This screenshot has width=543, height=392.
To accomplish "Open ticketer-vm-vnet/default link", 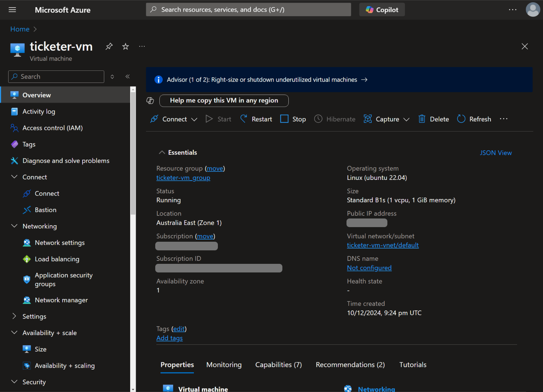I will [x=383, y=245].
